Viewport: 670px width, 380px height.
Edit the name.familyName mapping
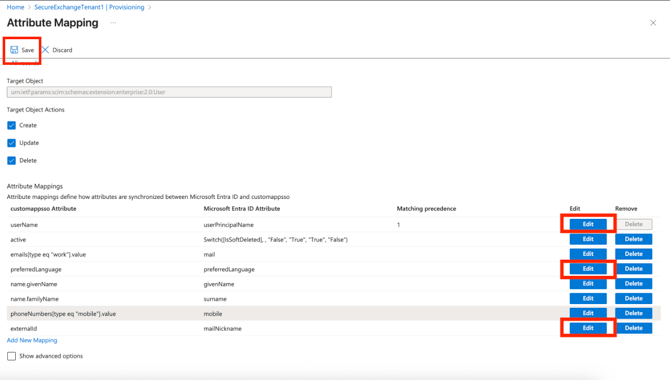tap(588, 298)
